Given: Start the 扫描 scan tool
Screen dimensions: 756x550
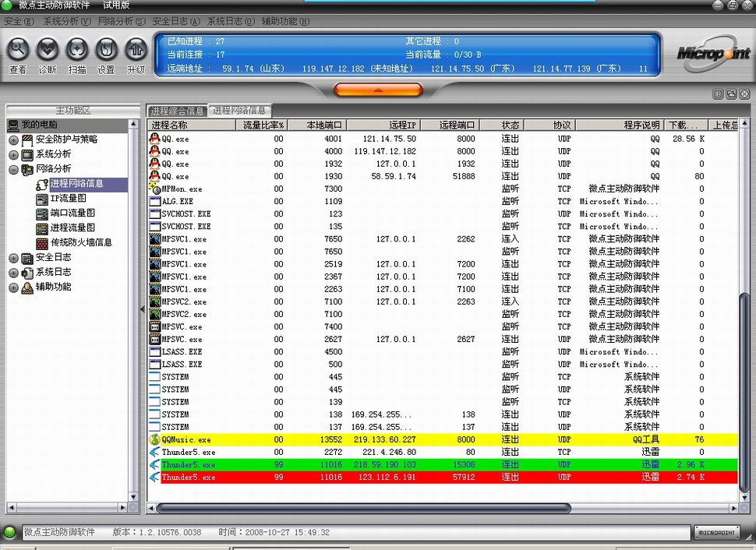Looking at the screenshot, I should click(x=76, y=50).
